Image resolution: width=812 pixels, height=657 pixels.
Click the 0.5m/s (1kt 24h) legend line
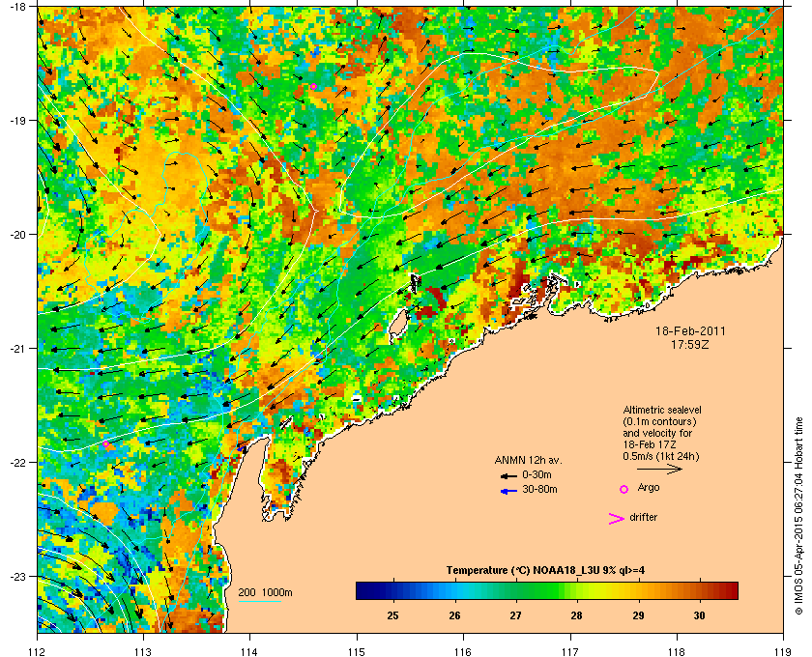[x=661, y=457]
